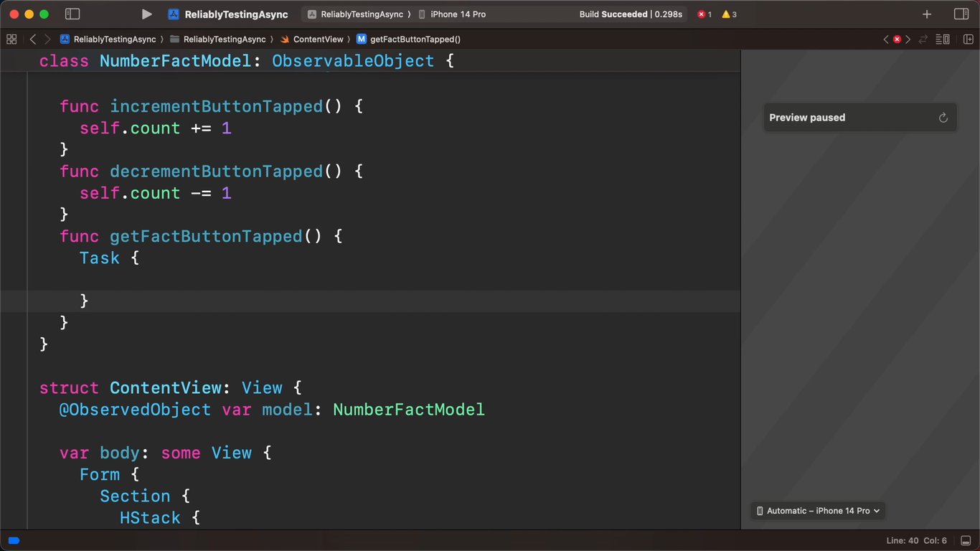Click ObservableObject in the class declaration
Image resolution: width=980 pixels, height=551 pixels.
tap(353, 61)
